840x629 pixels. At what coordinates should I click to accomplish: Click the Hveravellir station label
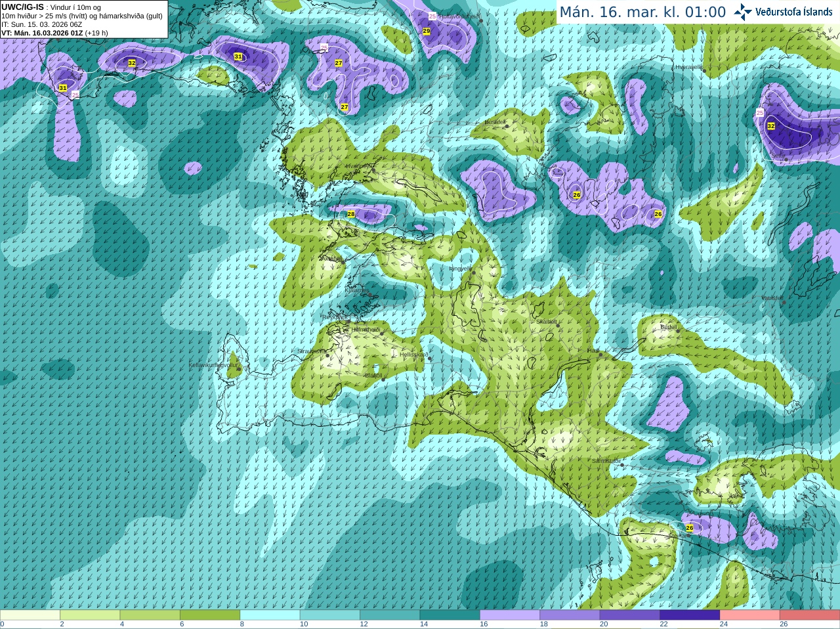pyautogui.click(x=689, y=67)
